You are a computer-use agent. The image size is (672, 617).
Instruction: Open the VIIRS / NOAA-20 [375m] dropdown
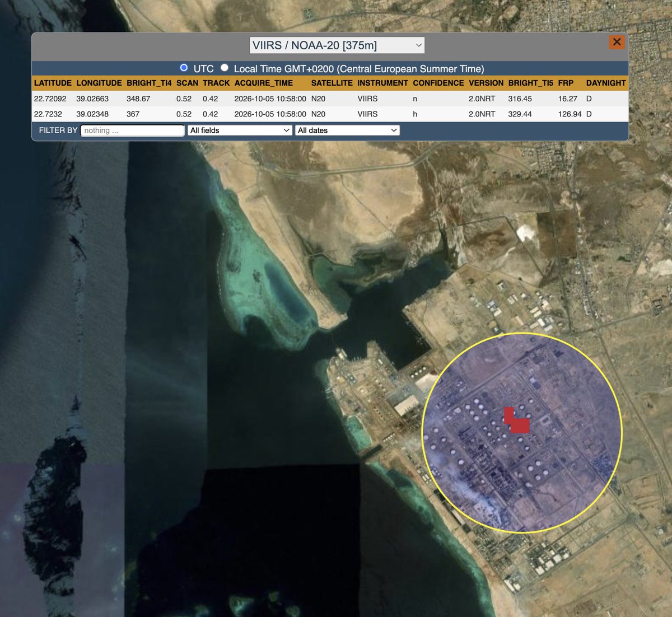(x=337, y=45)
